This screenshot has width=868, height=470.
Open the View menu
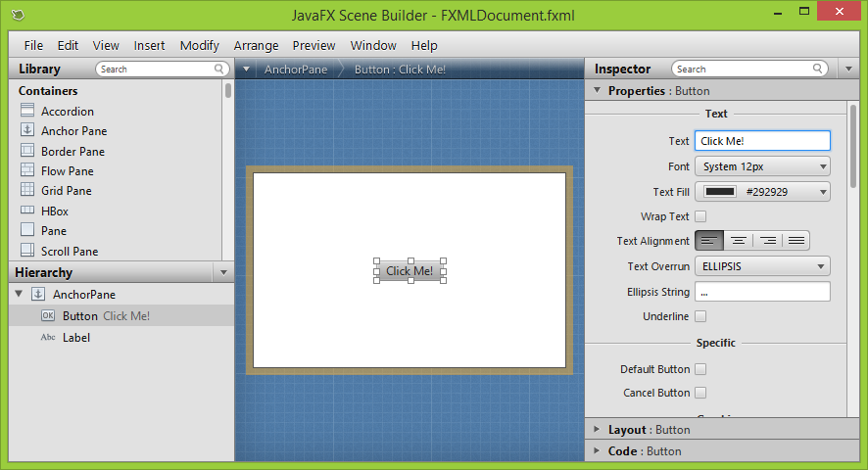coord(106,45)
